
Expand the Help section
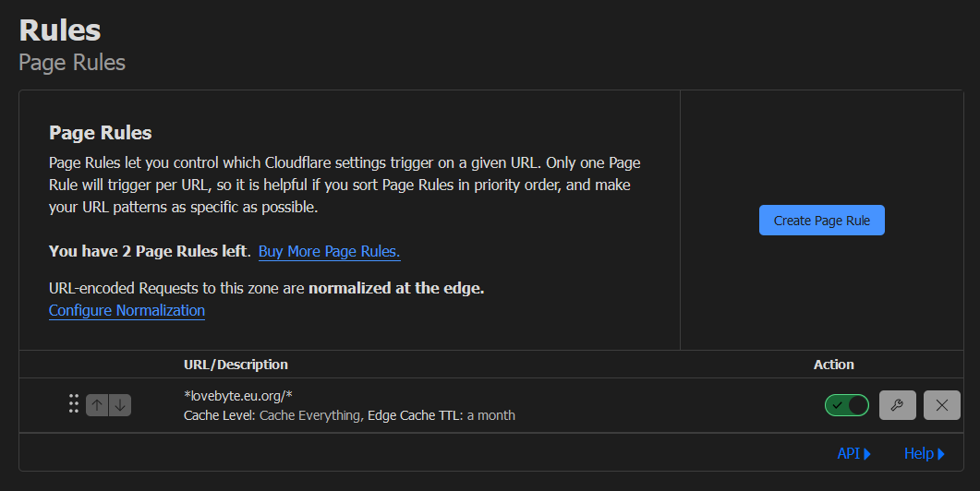(x=925, y=453)
